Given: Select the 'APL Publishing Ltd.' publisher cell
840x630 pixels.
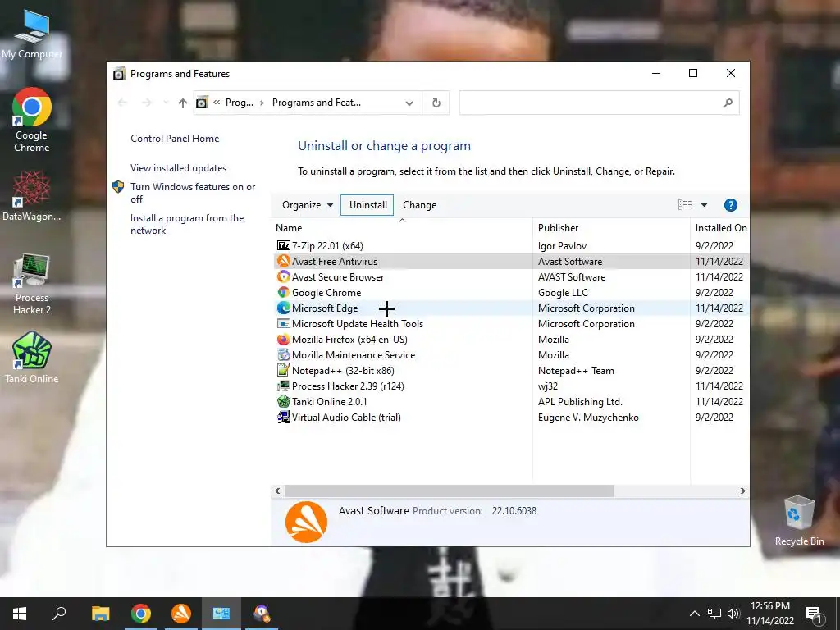Looking at the screenshot, I should (x=580, y=402).
